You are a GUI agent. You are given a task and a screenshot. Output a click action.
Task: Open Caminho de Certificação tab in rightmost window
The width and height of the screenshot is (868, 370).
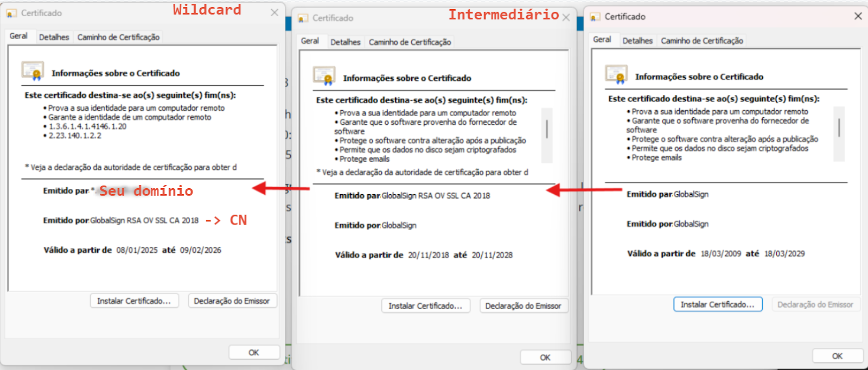(x=702, y=41)
